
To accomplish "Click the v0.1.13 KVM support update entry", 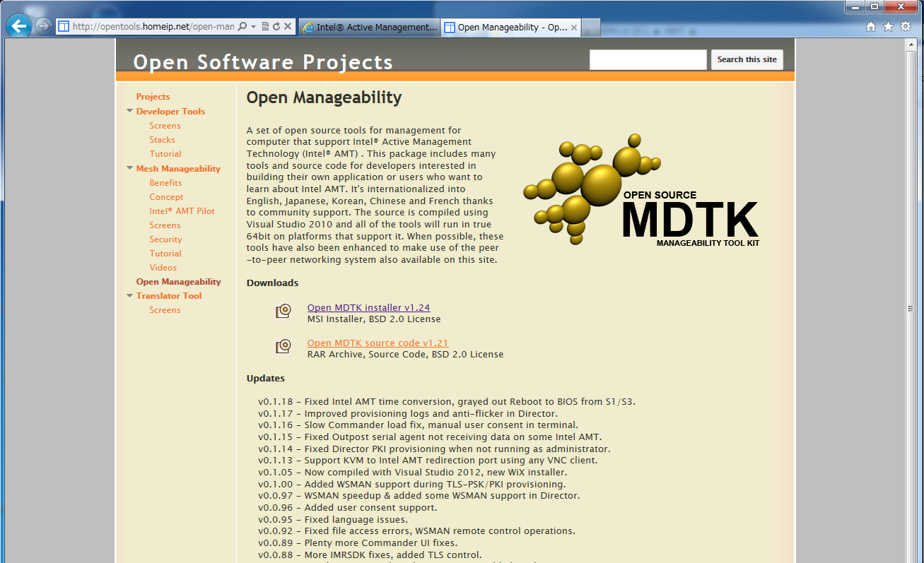I will click(428, 461).
